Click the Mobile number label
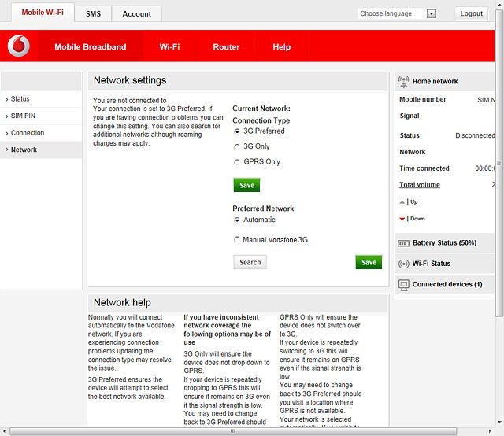Image resolution: width=504 pixels, height=436 pixels. coord(423,100)
